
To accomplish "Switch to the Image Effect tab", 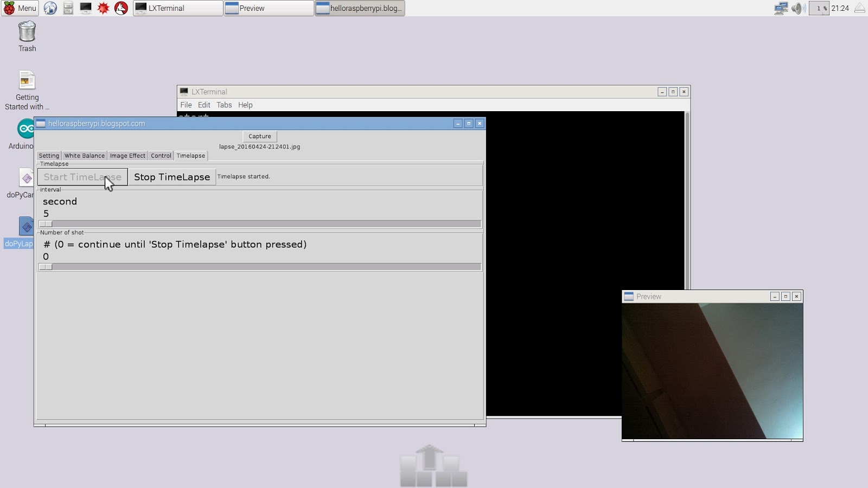I will point(127,156).
